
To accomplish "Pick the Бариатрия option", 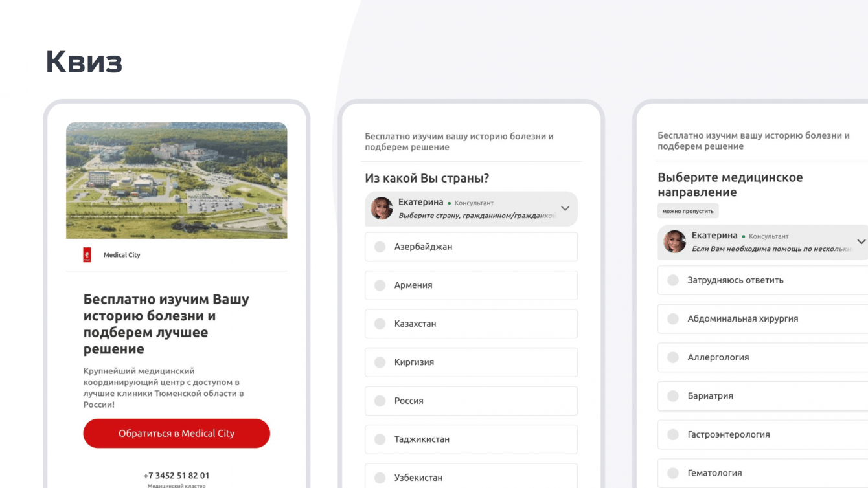I will pyautogui.click(x=763, y=396).
